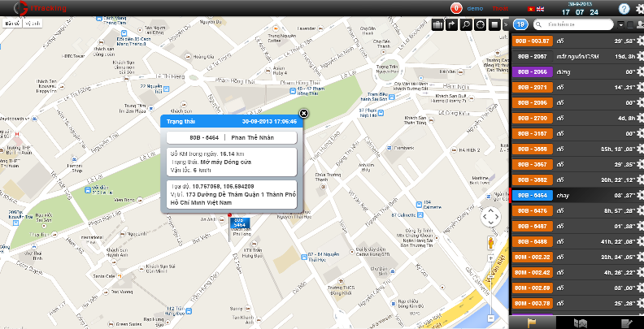Open the gear options for row 80B - 6464
This screenshot has height=329, width=644.
pyautogui.click(x=640, y=195)
